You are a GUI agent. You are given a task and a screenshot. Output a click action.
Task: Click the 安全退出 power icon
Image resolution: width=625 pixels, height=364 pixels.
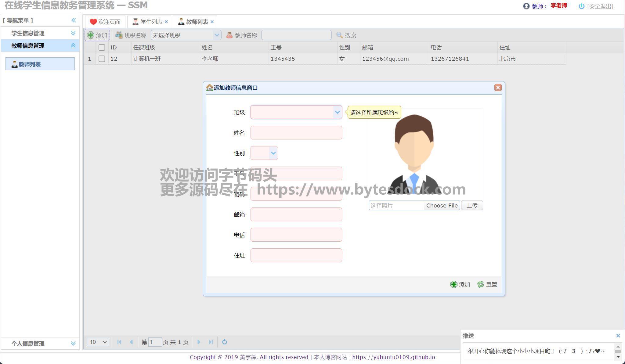point(581,6)
